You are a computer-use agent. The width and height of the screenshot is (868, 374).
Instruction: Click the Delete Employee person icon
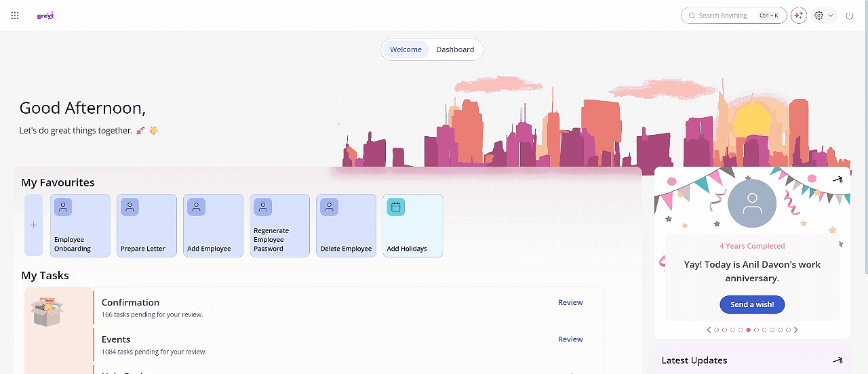click(x=329, y=207)
